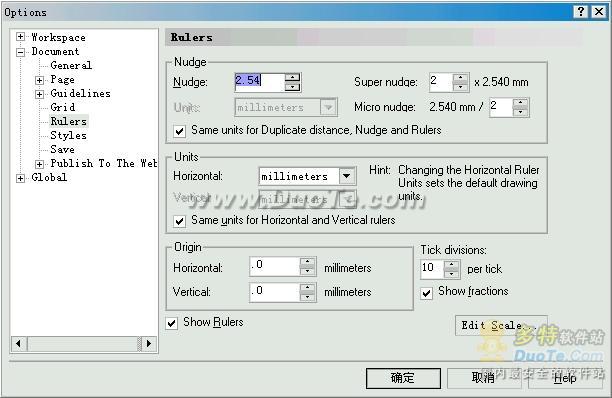This screenshot has width=612, height=398.
Task: Select Styles in the options tree
Action: pos(68,135)
